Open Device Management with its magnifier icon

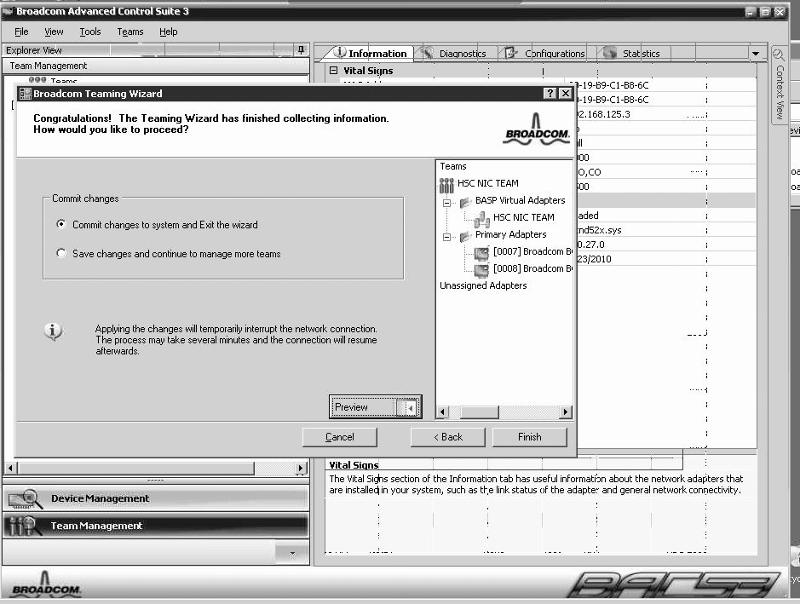[25, 500]
